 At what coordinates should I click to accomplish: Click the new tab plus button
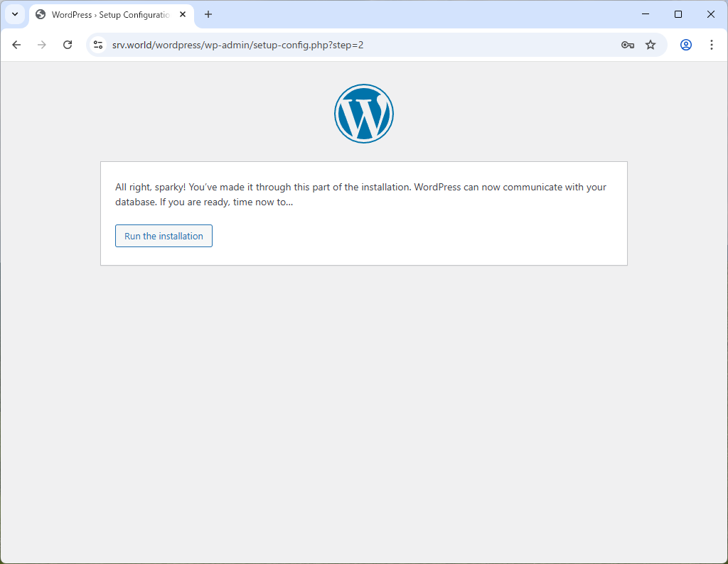pyautogui.click(x=208, y=14)
